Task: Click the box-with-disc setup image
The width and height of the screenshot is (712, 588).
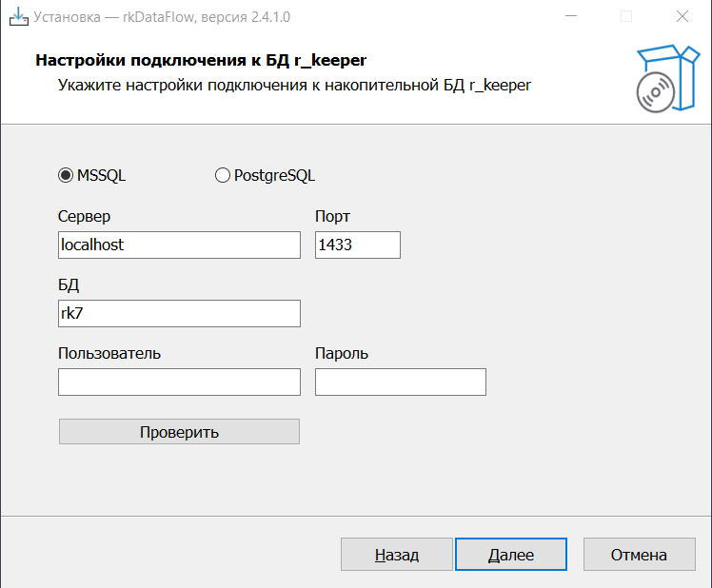Action: click(667, 78)
